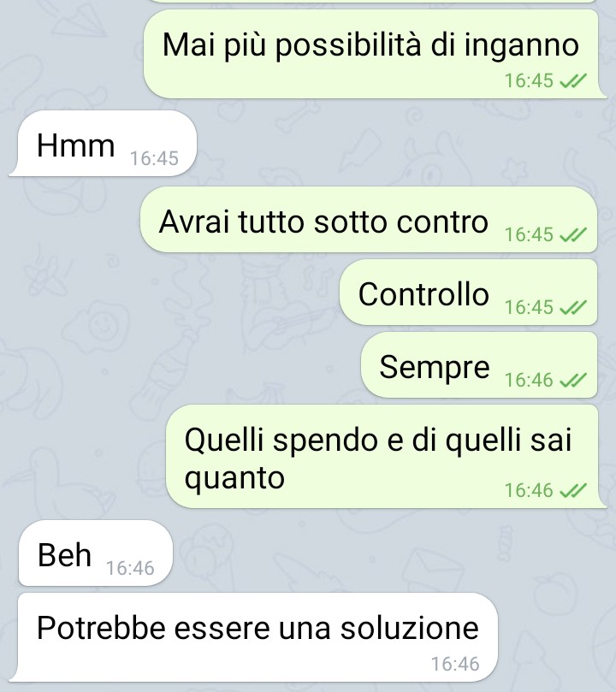Tap the double-check icon on 'Controllo' message
The image size is (616, 692).
point(572,307)
